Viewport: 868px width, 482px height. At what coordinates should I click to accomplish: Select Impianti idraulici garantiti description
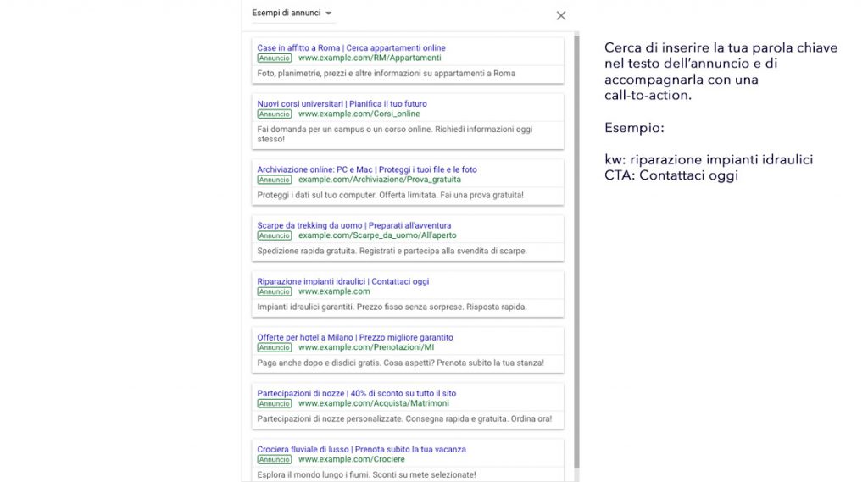pyautogui.click(x=392, y=307)
